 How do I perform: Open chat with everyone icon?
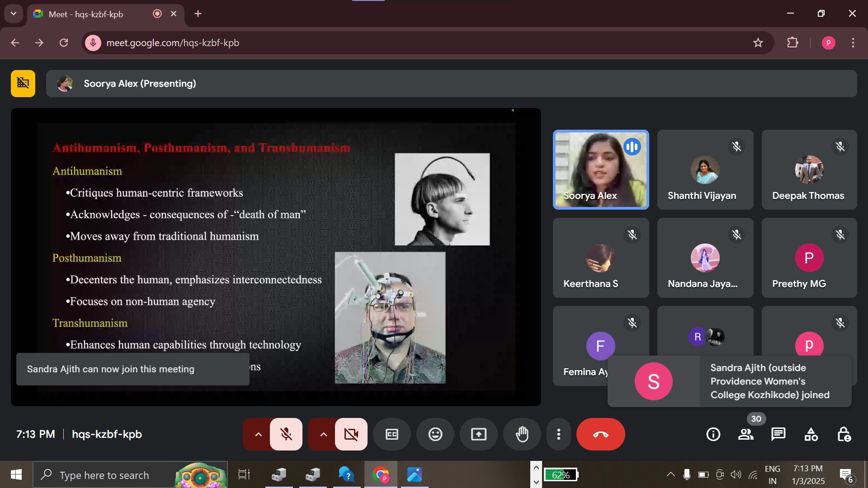click(x=778, y=434)
